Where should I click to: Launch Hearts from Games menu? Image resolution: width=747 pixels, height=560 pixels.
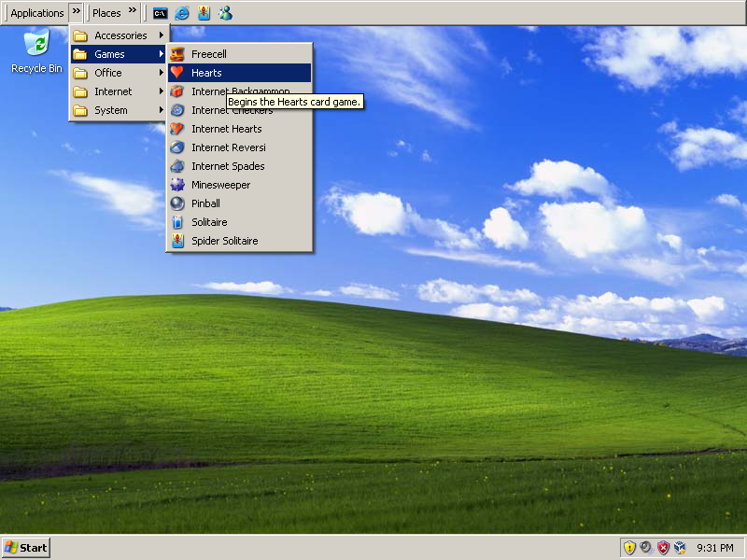[240, 73]
